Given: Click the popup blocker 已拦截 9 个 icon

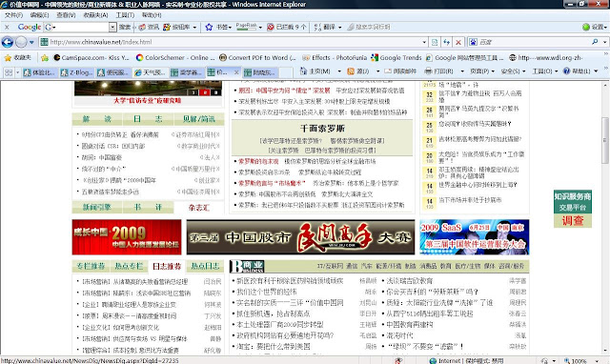Looking at the screenshot, I should [x=271, y=27].
